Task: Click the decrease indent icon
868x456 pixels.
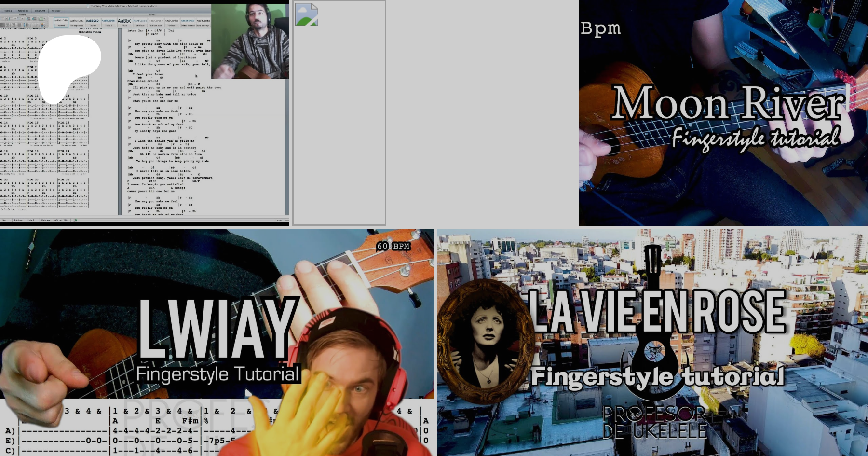Action: (28, 19)
